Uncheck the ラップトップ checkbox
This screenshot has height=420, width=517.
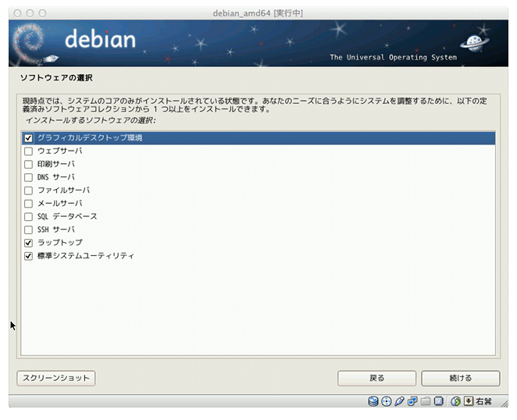point(29,243)
